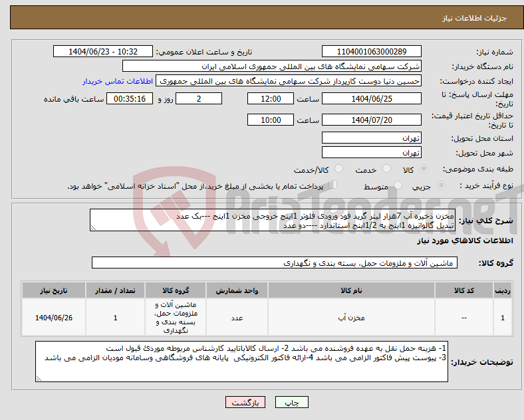Click the بازگشت (back) button
This screenshot has height=420, width=524.
coord(245,403)
